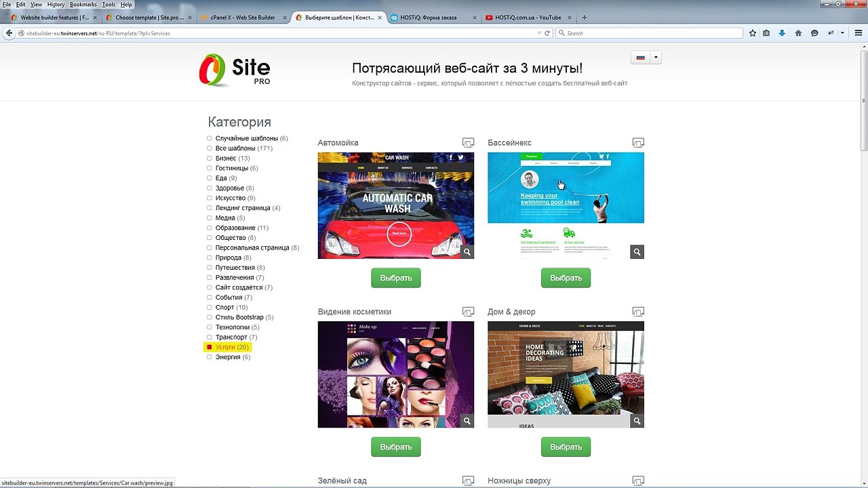Viewport: 868px width, 488px height.
Task: Click the popup-window icon beside Бассейнекс title
Action: point(638,142)
